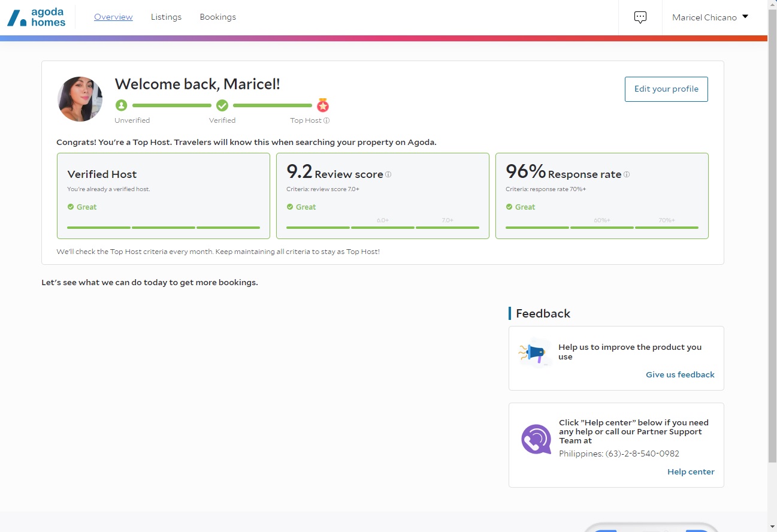
Task: Click the Top Host medal badge icon
Action: pos(323,105)
